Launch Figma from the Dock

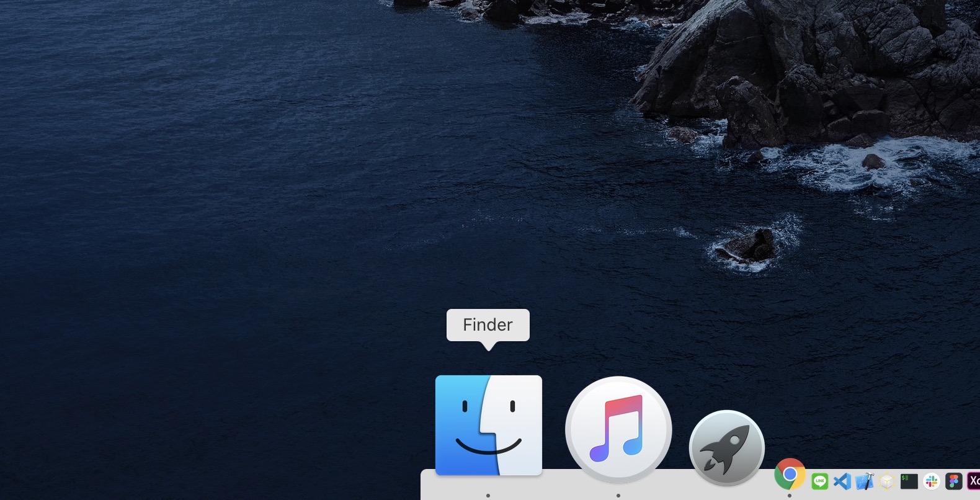954,481
